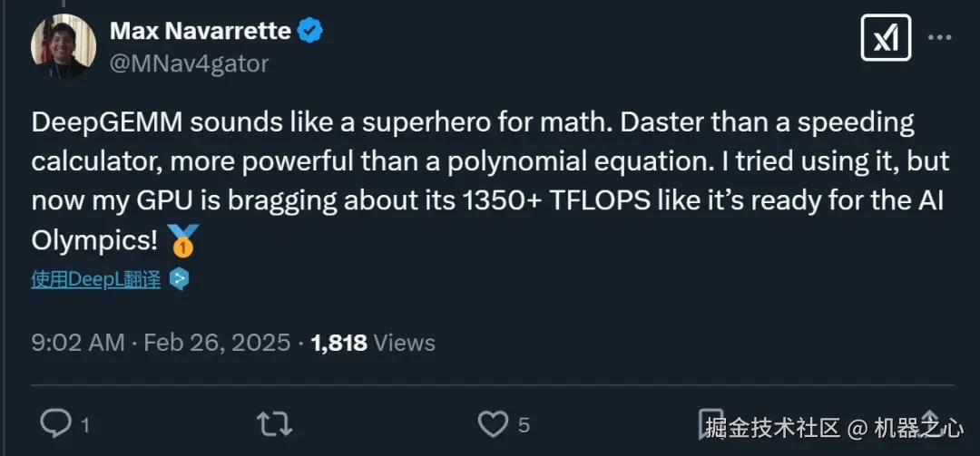Click the Max Navarrette display name

point(201,31)
